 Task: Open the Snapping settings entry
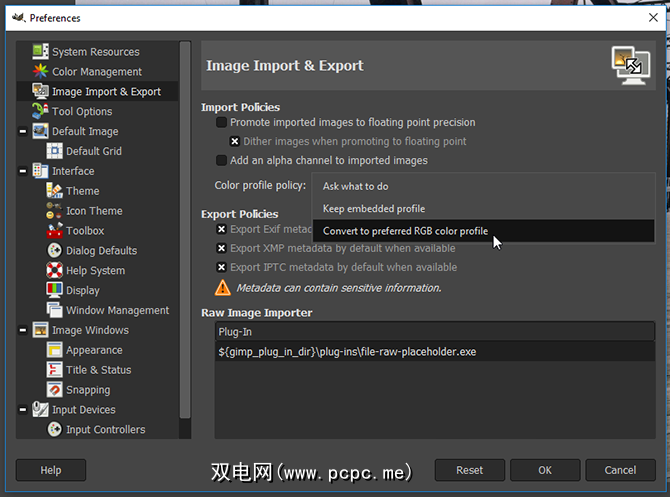[x=88, y=390]
